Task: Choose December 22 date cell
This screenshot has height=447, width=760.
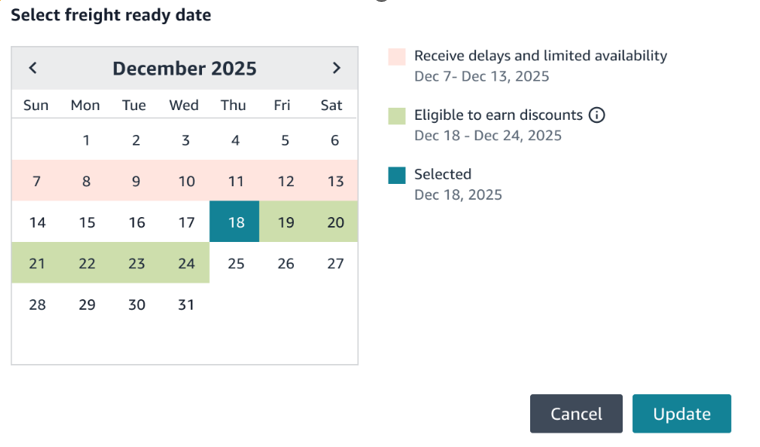Action: (x=87, y=263)
